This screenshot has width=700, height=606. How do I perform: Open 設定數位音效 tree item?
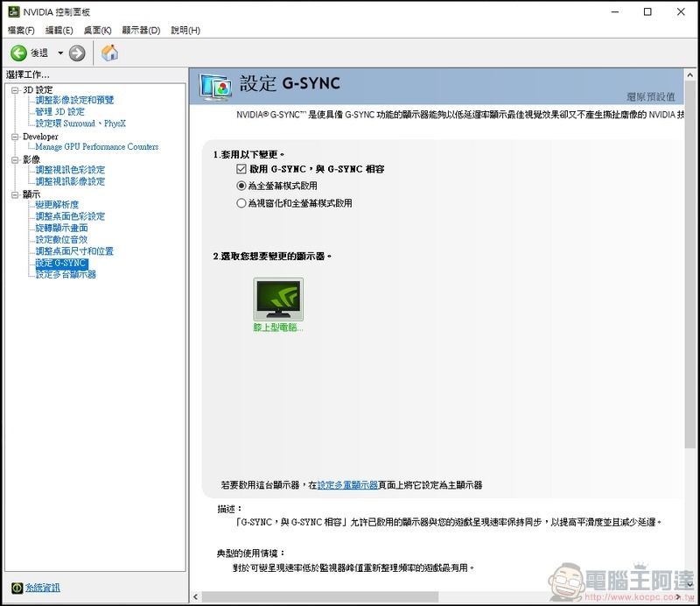61,240
